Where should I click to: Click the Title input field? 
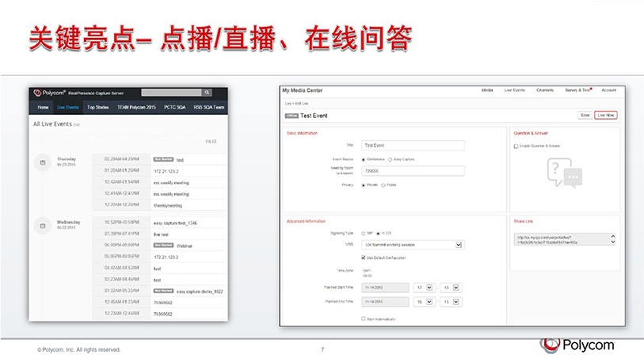pos(412,146)
